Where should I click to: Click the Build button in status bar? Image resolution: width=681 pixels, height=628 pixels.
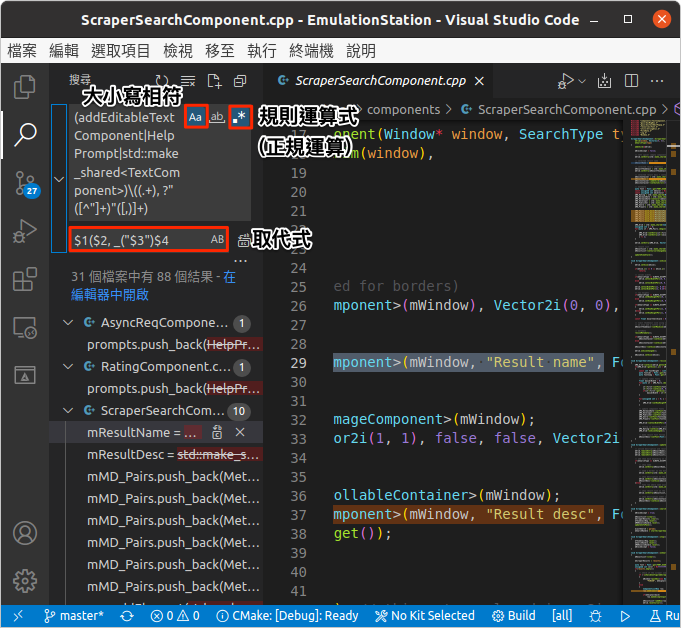tap(513, 616)
